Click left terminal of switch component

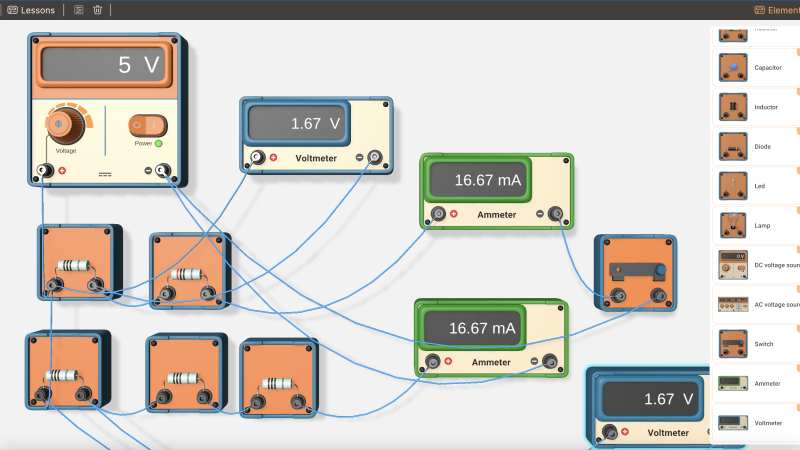click(619, 295)
